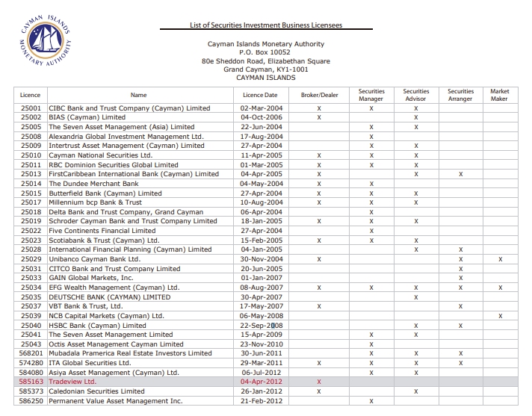Click the Broker/Dealer column header
The image size is (532, 416).
pyautogui.click(x=319, y=95)
